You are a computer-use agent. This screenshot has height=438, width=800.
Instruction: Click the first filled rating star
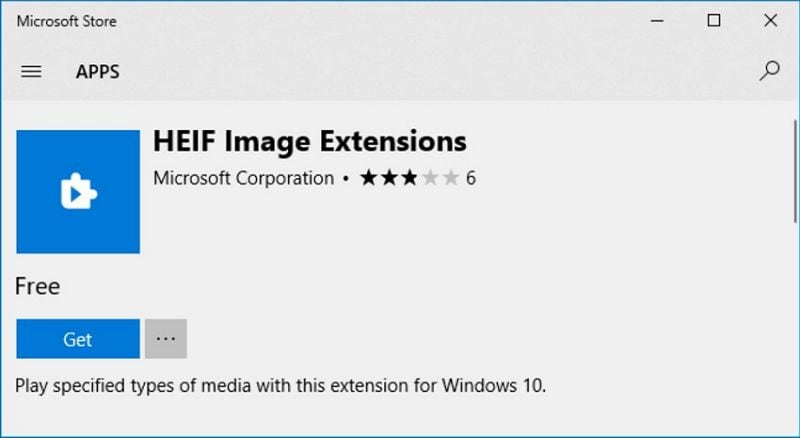[x=368, y=179]
